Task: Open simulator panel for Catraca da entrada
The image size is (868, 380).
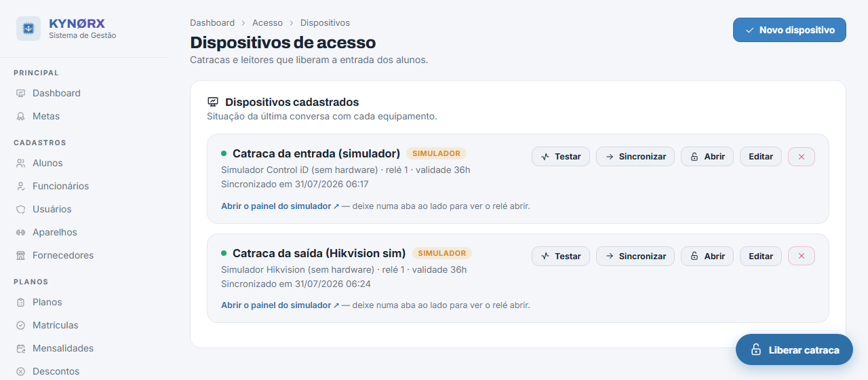Action: click(280, 206)
